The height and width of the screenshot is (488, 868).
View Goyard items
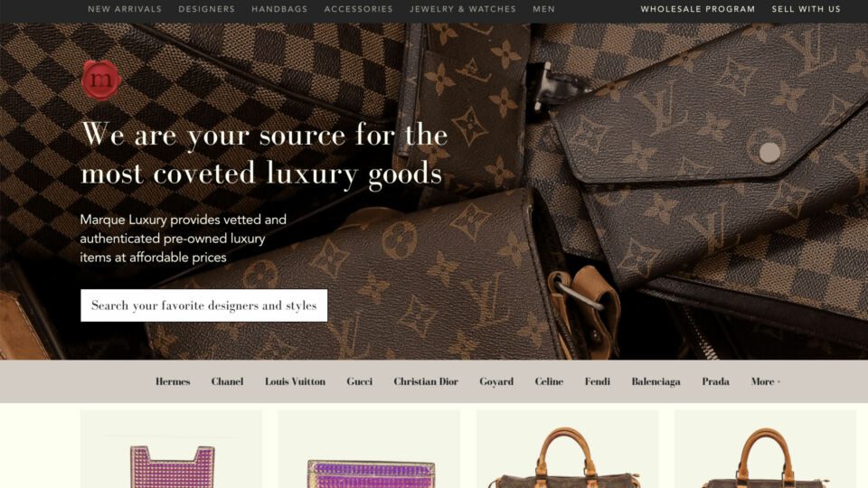(x=496, y=381)
